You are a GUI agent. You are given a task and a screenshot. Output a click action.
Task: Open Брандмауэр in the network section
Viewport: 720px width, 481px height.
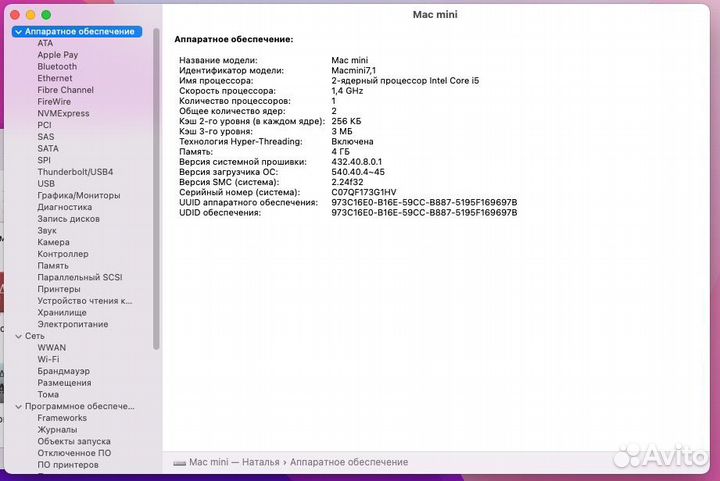pyautogui.click(x=63, y=371)
